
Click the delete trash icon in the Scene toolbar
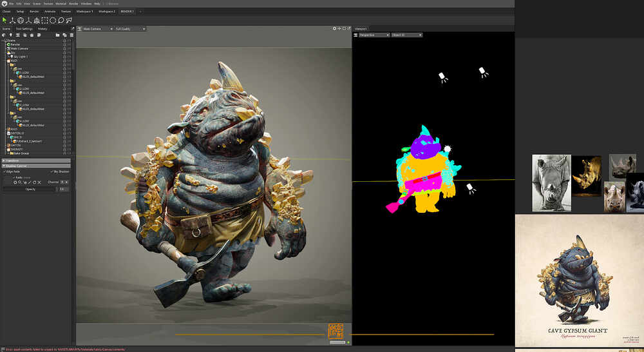(x=71, y=35)
